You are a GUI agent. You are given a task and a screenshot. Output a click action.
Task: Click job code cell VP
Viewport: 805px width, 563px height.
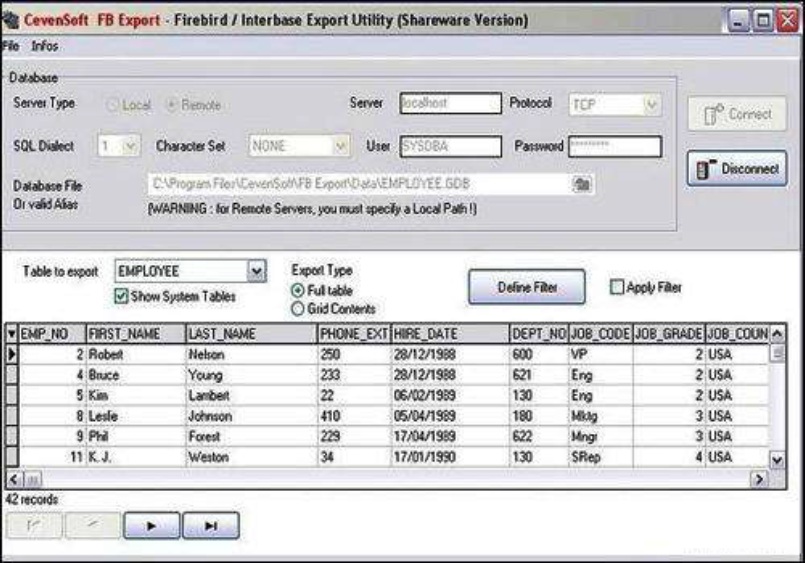pos(601,354)
